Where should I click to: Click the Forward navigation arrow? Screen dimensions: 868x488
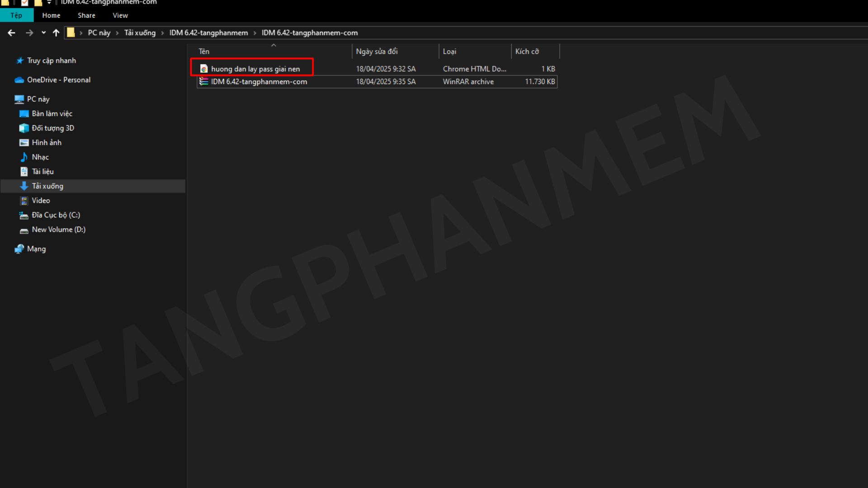click(x=29, y=33)
